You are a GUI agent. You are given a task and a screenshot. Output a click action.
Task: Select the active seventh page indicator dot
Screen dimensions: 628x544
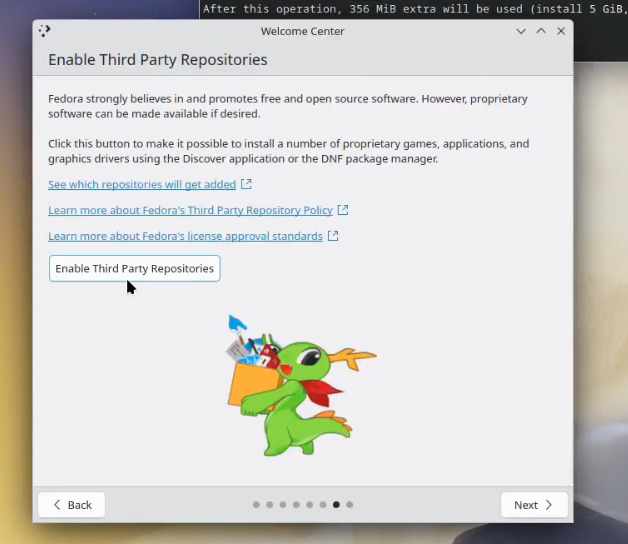[x=336, y=505]
